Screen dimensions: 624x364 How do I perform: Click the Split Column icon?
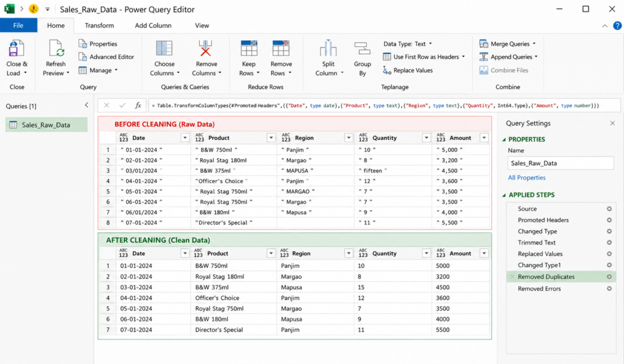point(328,49)
